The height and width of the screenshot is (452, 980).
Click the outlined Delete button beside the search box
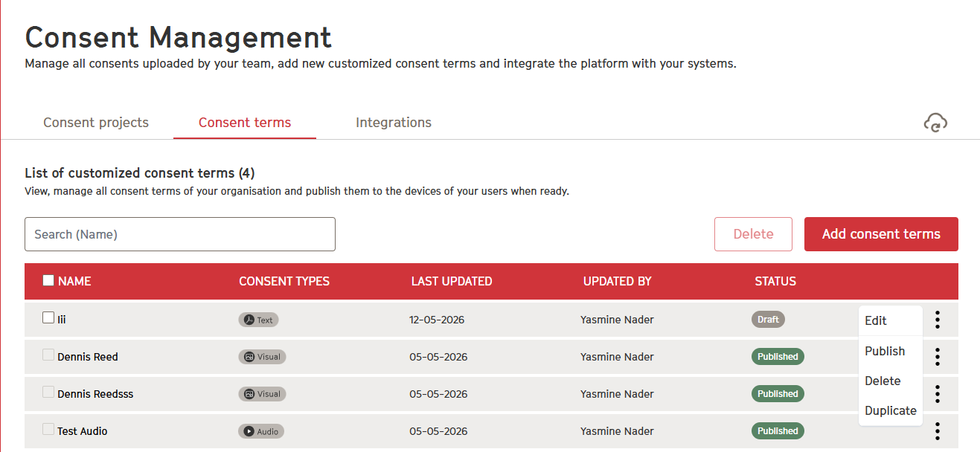[753, 234]
